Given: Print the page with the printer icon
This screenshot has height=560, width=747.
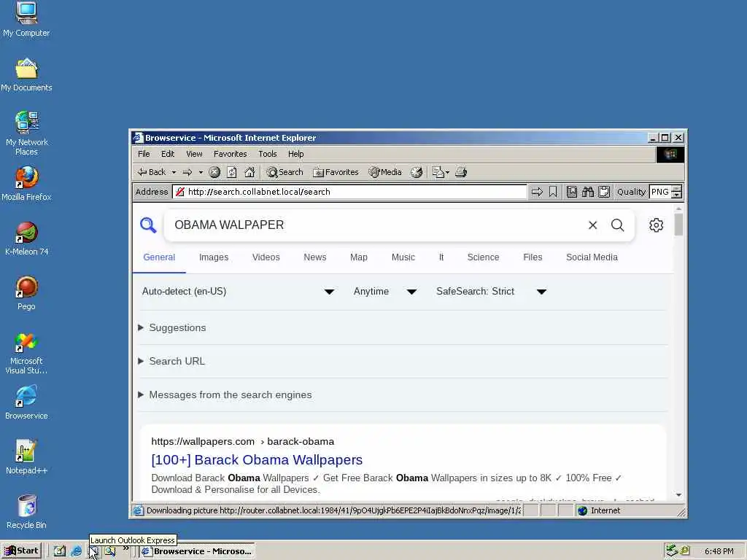Looking at the screenshot, I should 461,172.
